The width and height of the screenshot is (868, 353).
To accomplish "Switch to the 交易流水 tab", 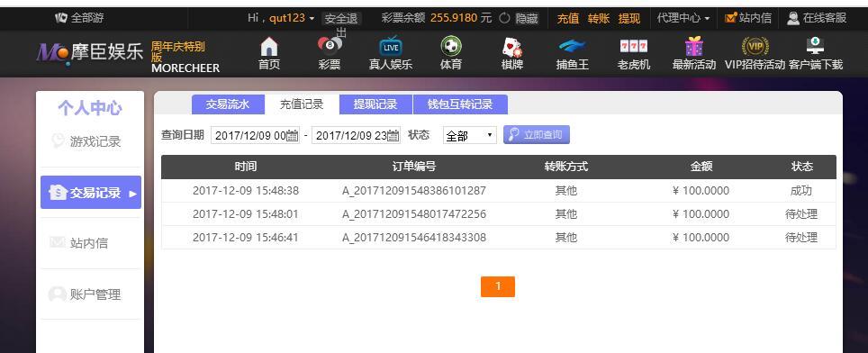I will click(228, 104).
